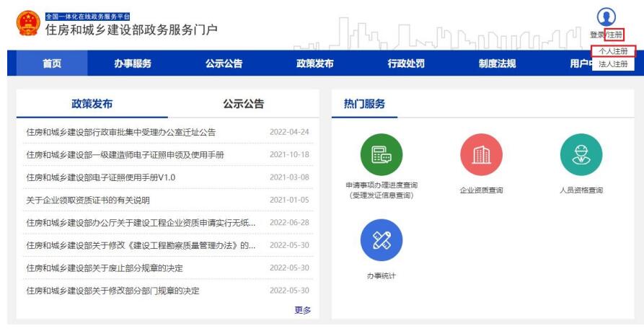
Task: Click the national emblem logo
Action: (27, 24)
